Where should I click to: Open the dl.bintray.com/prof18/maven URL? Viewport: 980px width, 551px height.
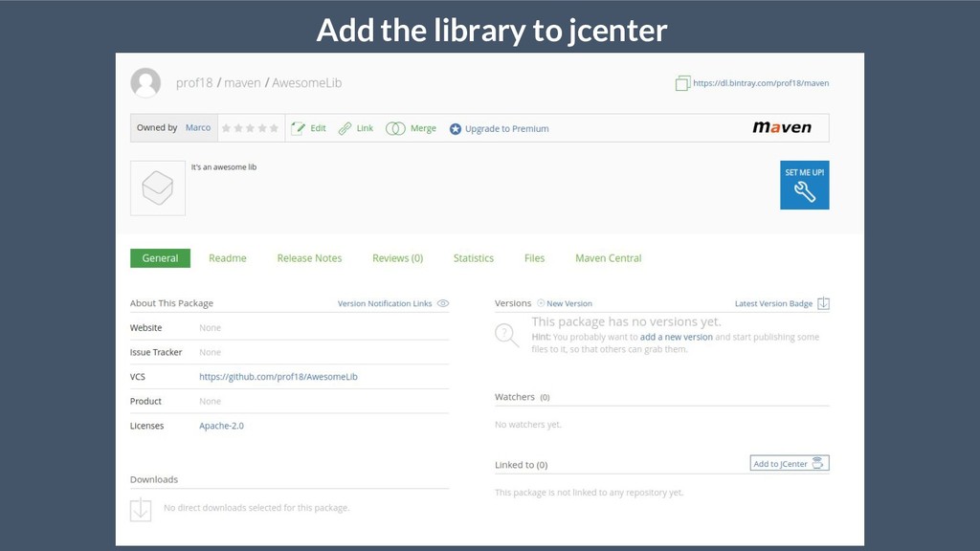tap(761, 83)
